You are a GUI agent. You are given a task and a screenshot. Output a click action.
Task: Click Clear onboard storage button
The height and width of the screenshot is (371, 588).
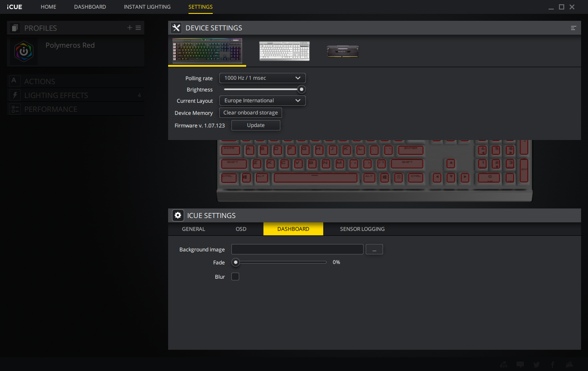251,113
